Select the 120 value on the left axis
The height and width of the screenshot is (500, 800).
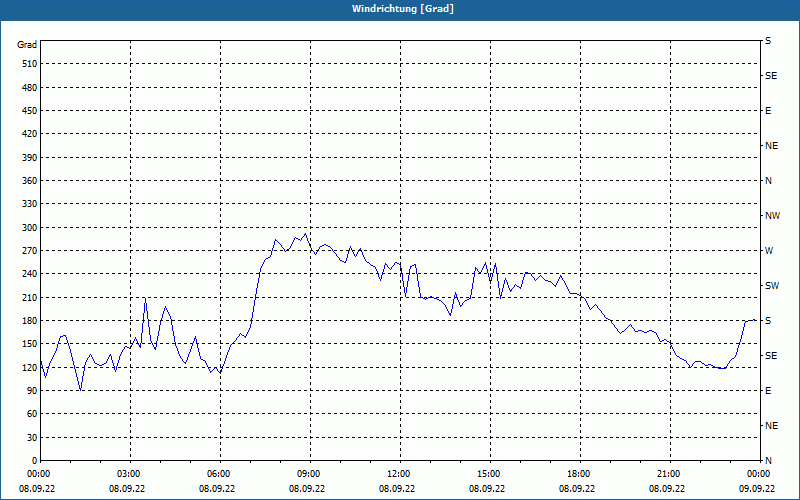pos(30,367)
